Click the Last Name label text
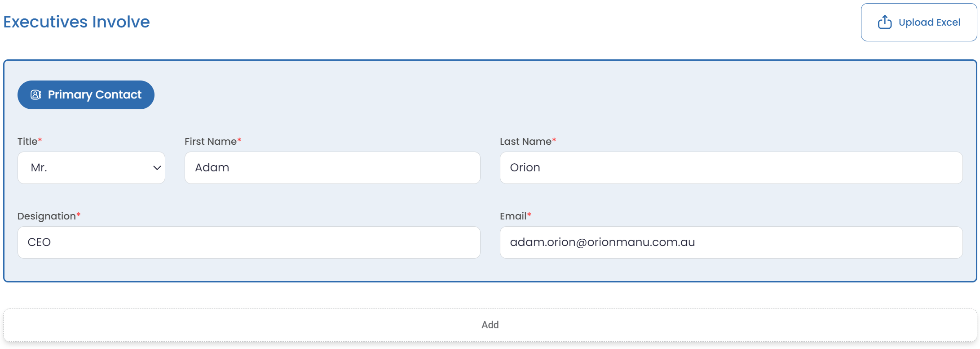Image resolution: width=980 pixels, height=349 pixels. click(525, 141)
